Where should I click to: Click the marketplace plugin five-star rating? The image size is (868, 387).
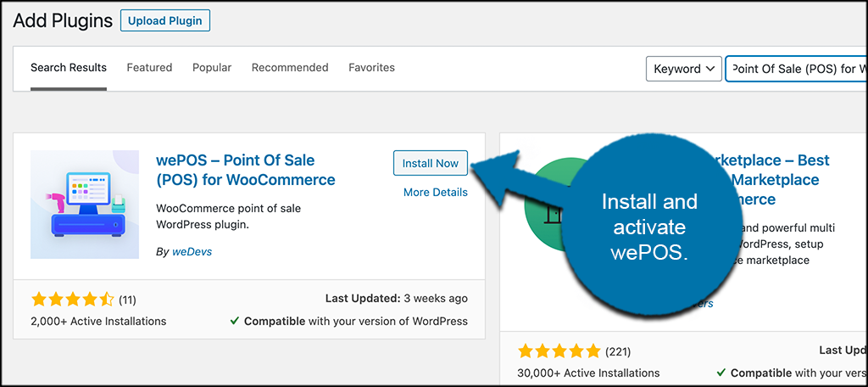pos(559,351)
